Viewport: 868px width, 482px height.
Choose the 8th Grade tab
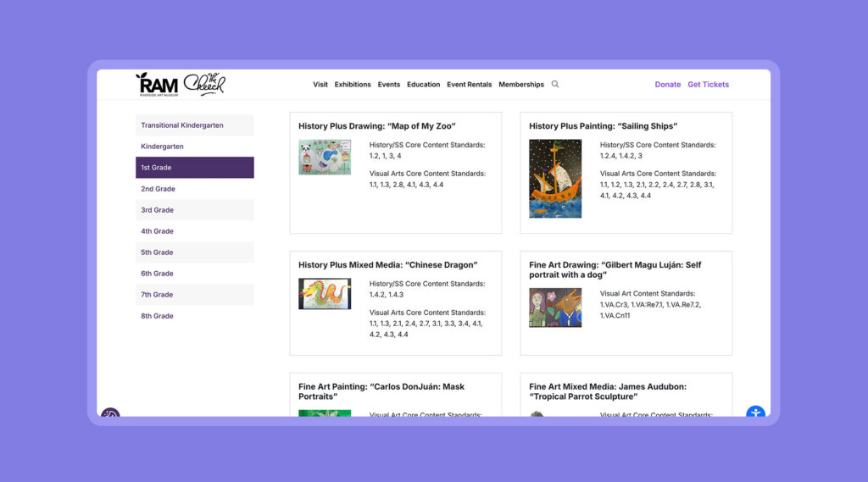click(194, 316)
